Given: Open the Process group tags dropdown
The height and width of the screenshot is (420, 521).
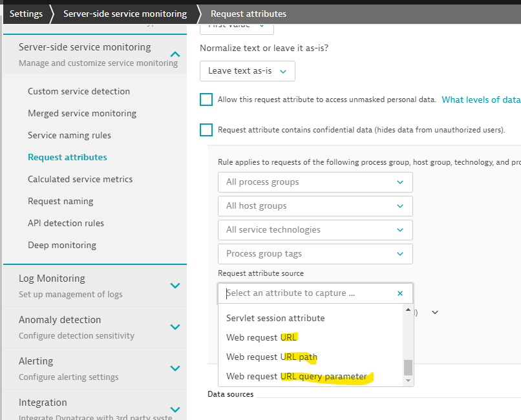Looking at the screenshot, I should pyautogui.click(x=315, y=254).
